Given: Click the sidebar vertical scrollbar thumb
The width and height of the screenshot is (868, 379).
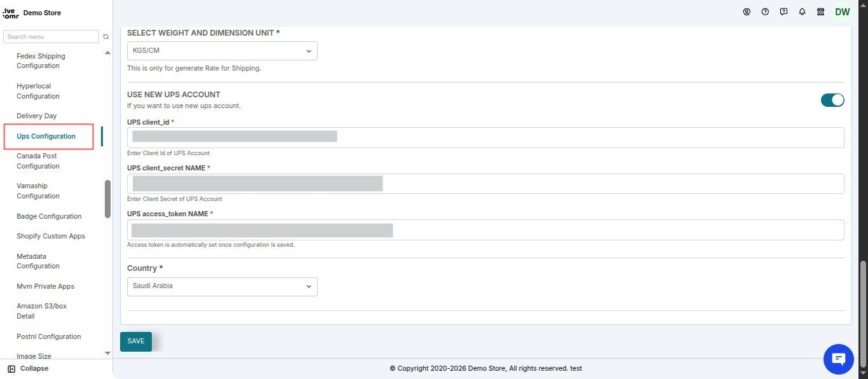Looking at the screenshot, I should [x=107, y=199].
